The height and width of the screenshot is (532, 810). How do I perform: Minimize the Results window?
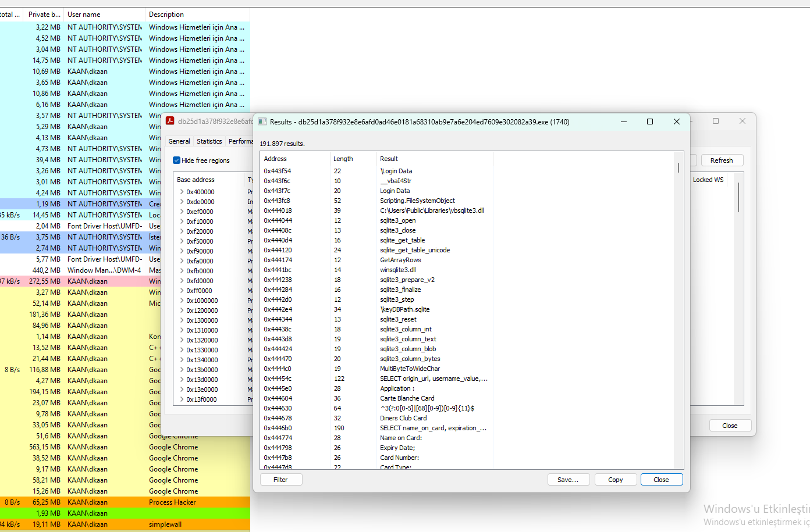[x=624, y=122]
